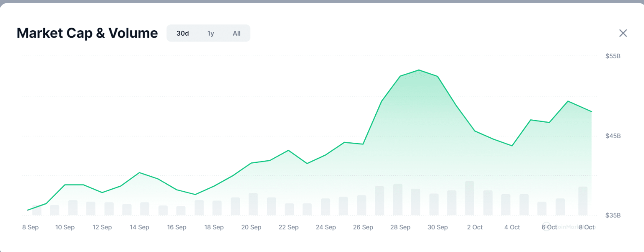644x252 pixels.
Task: Click the 16 Sep date label
Action: [x=177, y=227]
